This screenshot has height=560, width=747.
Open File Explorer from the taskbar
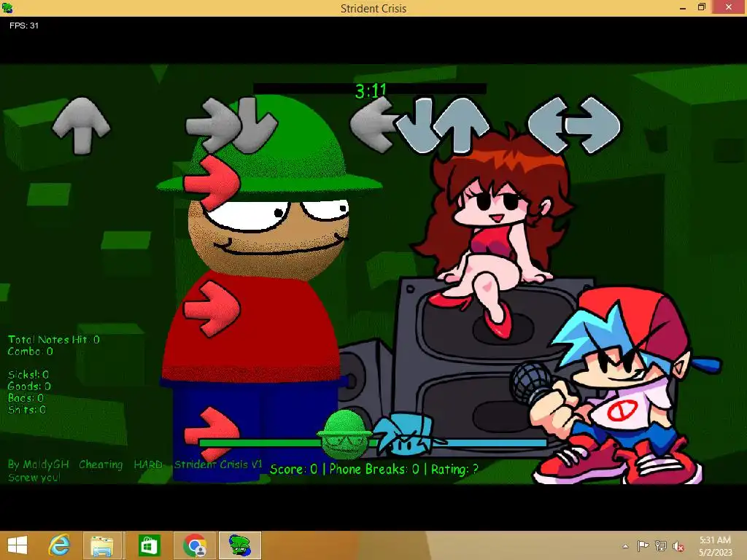102,545
